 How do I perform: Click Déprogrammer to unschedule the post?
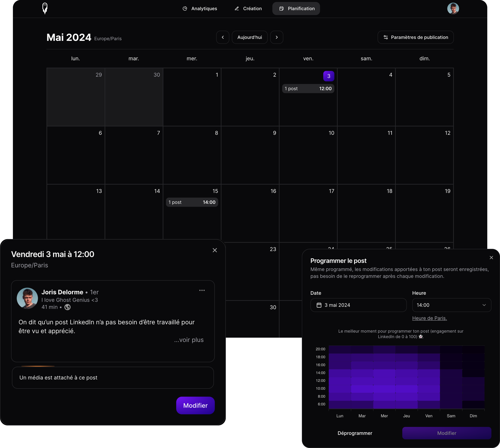(x=354, y=433)
